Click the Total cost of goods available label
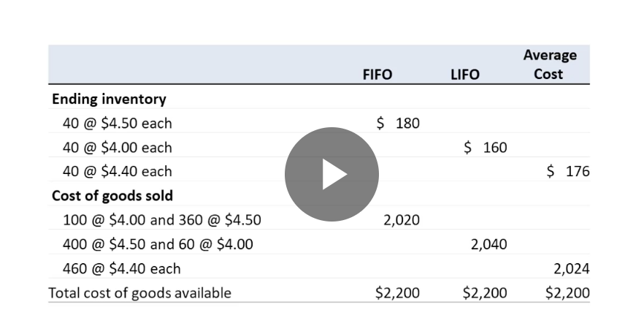644x329 pixels. coord(139,293)
